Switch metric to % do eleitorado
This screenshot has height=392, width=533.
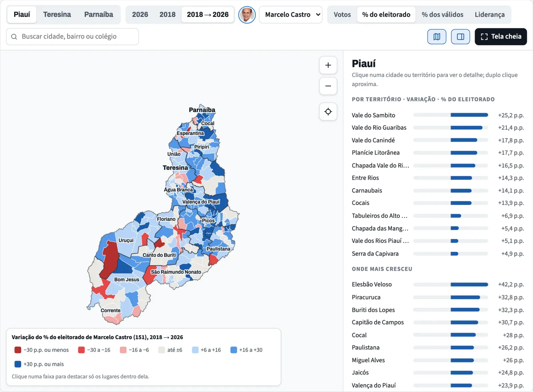tap(386, 15)
